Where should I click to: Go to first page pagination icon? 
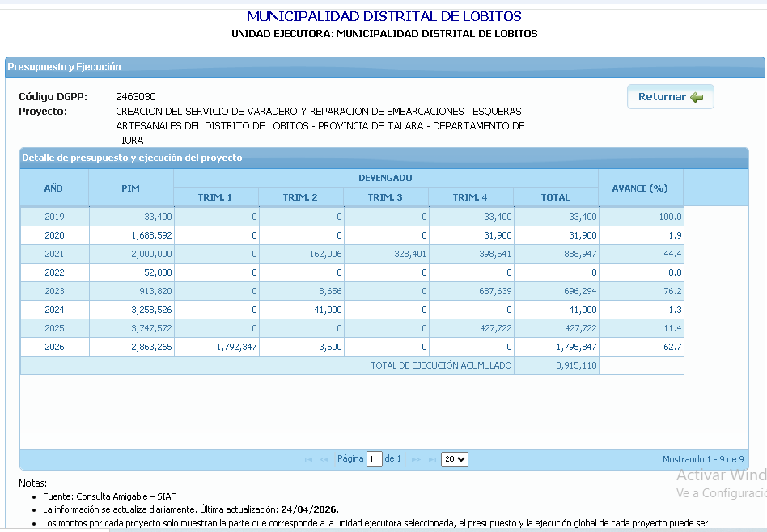click(x=308, y=459)
